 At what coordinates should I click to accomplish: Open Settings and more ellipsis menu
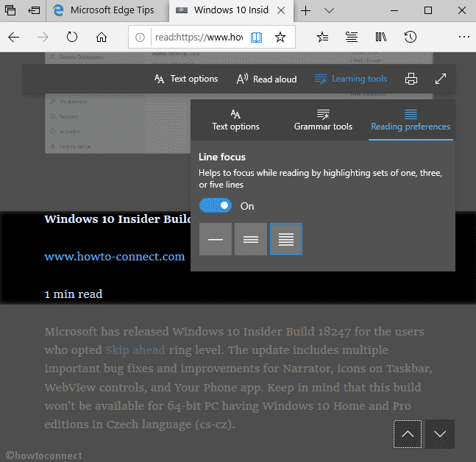[463, 37]
